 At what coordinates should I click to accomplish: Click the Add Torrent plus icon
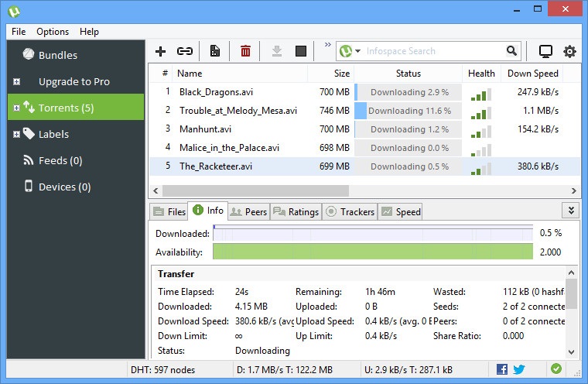coord(161,51)
